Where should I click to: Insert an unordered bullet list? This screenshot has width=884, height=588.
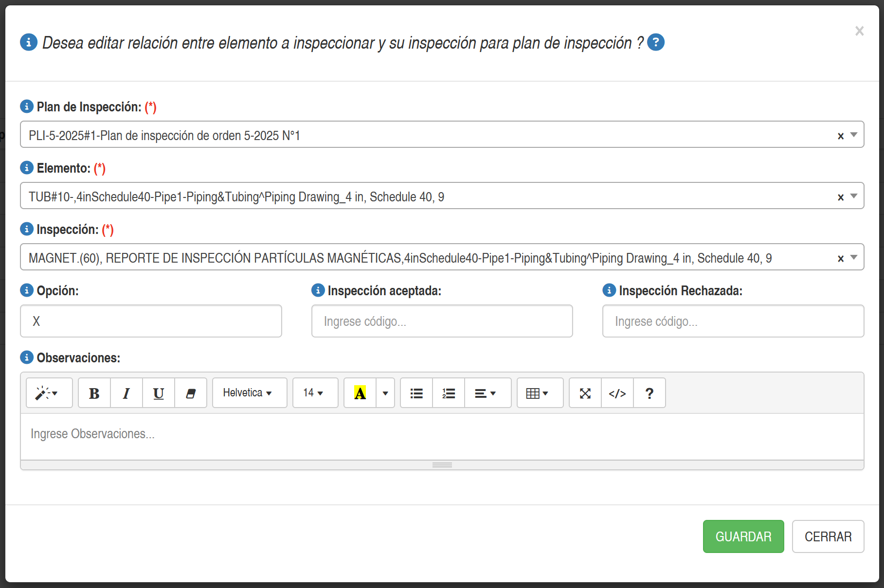(x=416, y=393)
